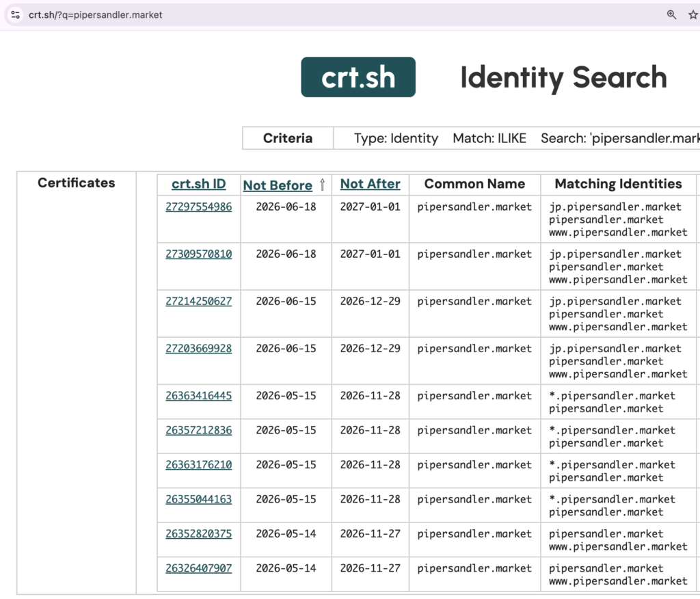Bookmark this page with the star icon
Image resolution: width=700 pixels, height=599 pixels.
tap(693, 15)
